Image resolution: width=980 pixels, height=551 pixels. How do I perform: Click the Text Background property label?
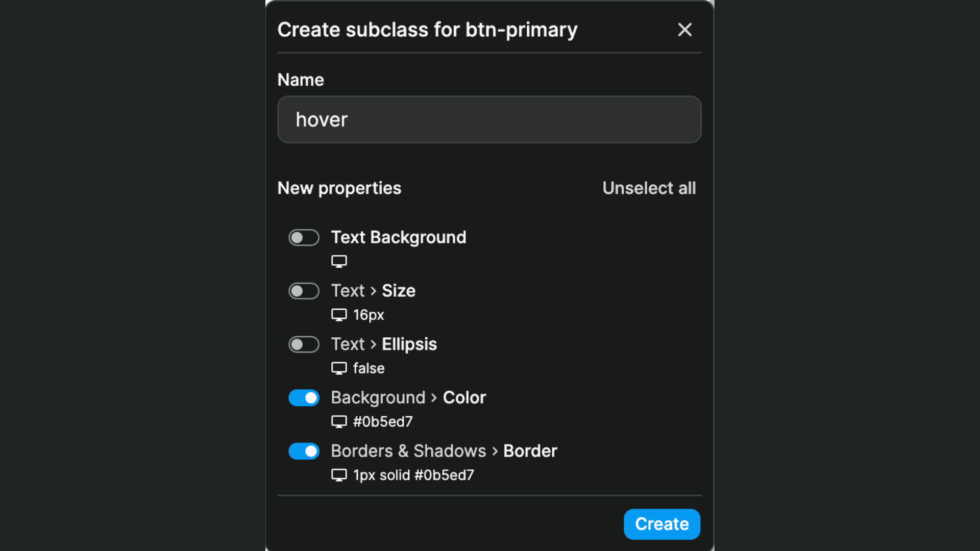[x=398, y=237]
